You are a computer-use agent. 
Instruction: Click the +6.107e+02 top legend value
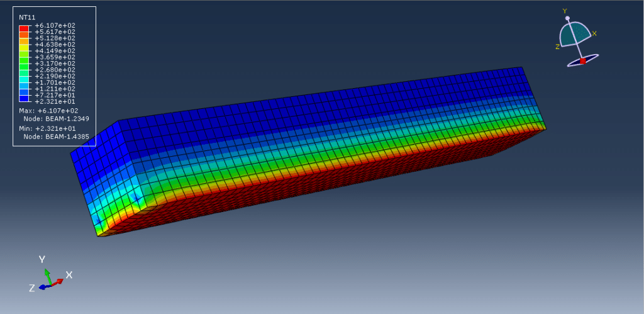tap(55, 25)
